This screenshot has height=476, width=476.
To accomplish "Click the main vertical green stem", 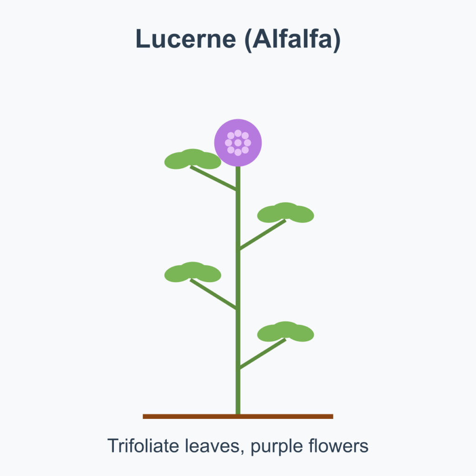I will [238, 325].
